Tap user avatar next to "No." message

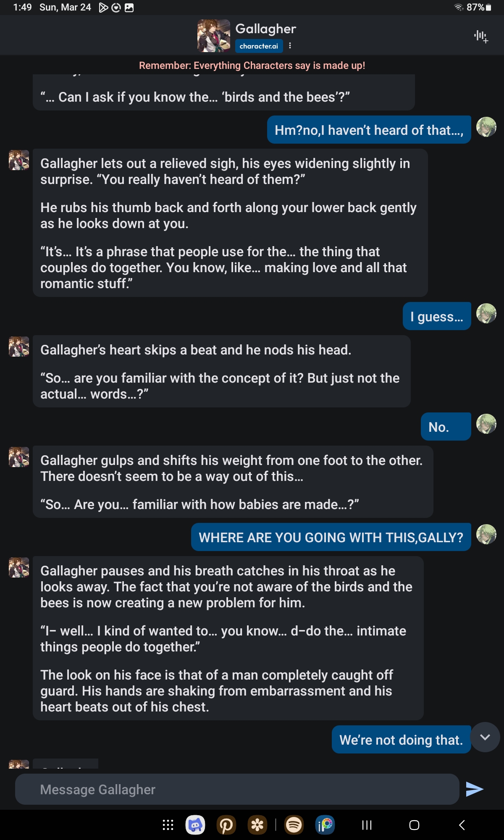486,424
